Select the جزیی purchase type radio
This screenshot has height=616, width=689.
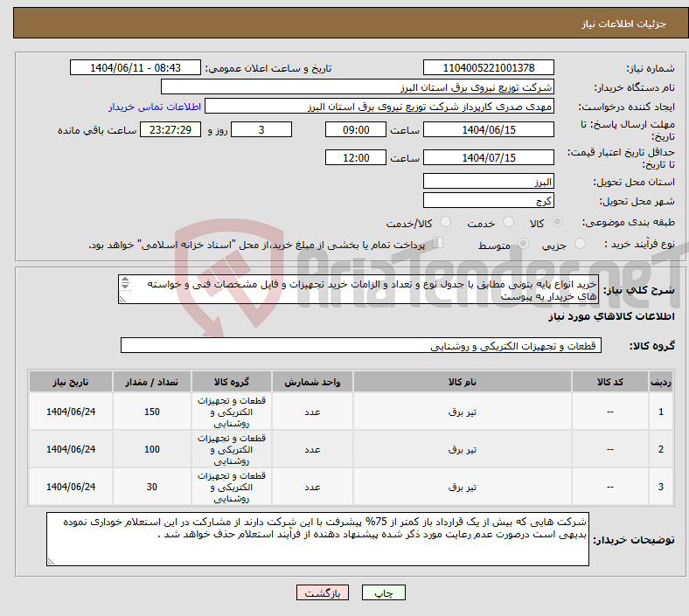[x=580, y=244]
